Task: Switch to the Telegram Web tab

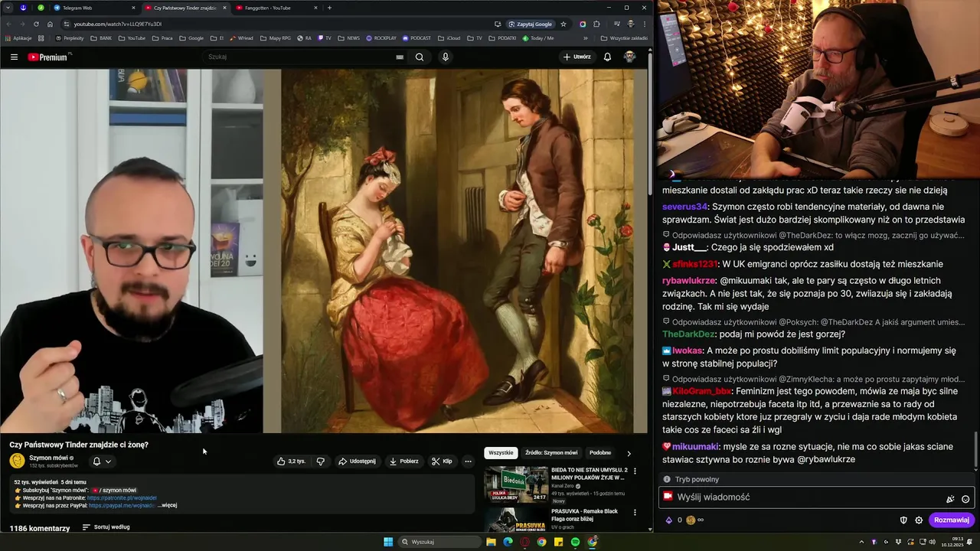Action: point(95,8)
